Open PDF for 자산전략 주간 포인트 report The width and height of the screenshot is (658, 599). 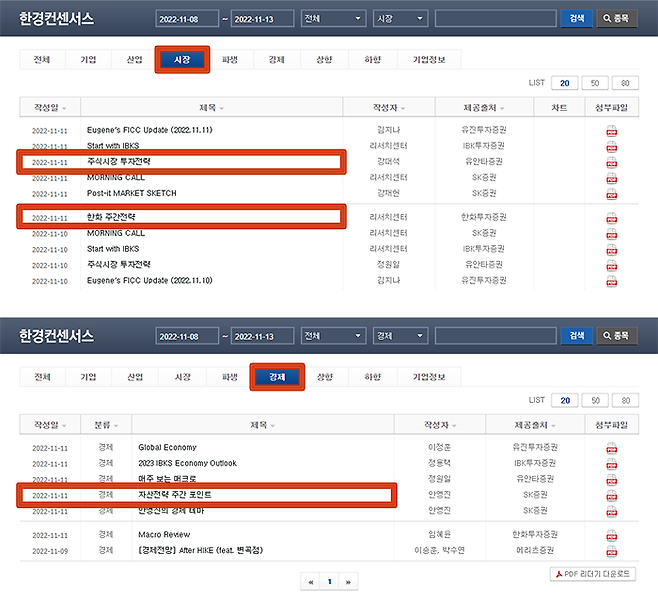click(611, 496)
